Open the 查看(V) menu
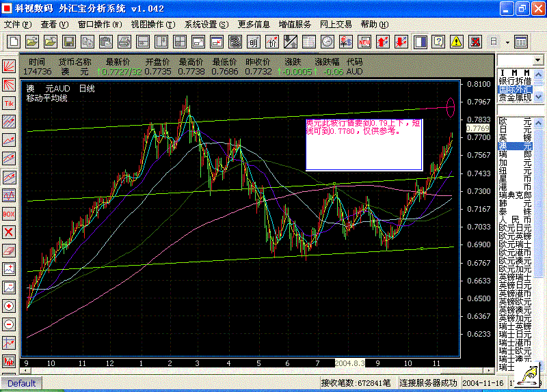Viewport: 547px width, 392px height. pos(55,25)
